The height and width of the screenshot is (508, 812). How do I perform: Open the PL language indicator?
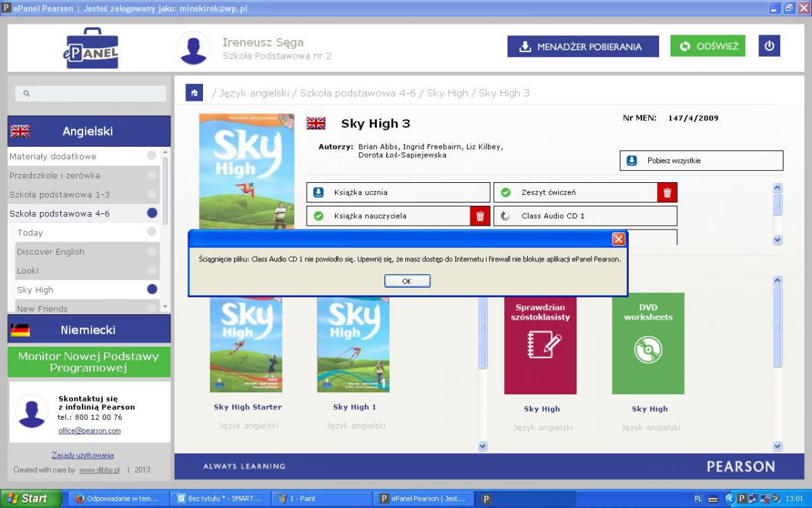[x=698, y=499]
